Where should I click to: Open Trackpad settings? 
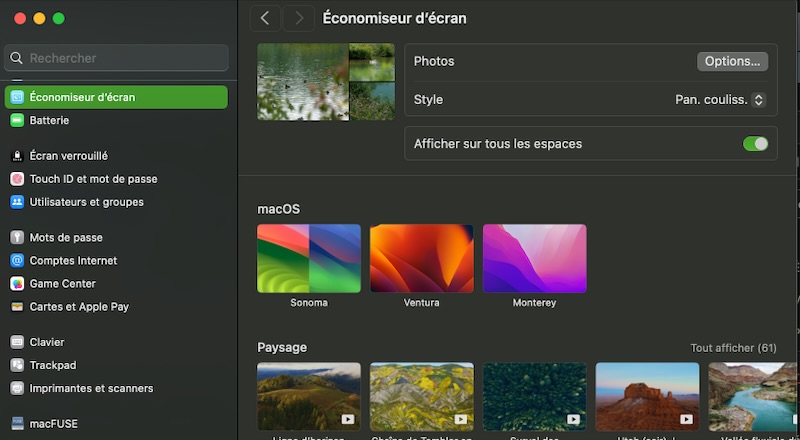pyautogui.click(x=52, y=366)
